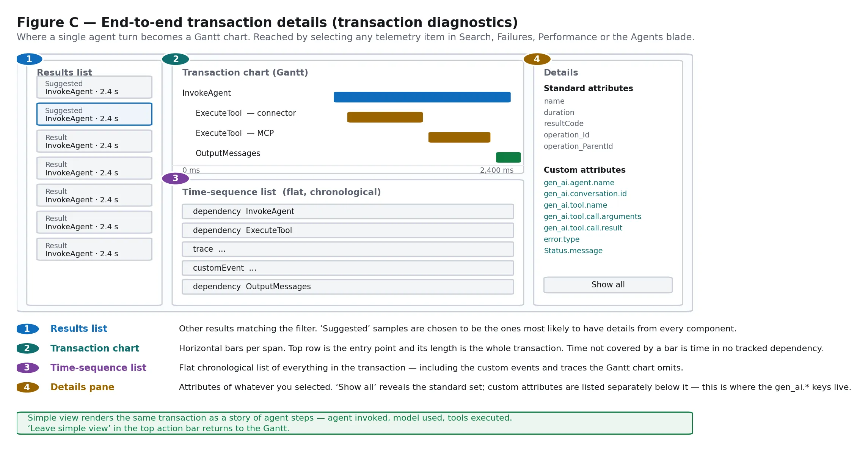Click the 'Transaction chart (Gantt)' panel title
The height and width of the screenshot is (454, 868).
[245, 73]
